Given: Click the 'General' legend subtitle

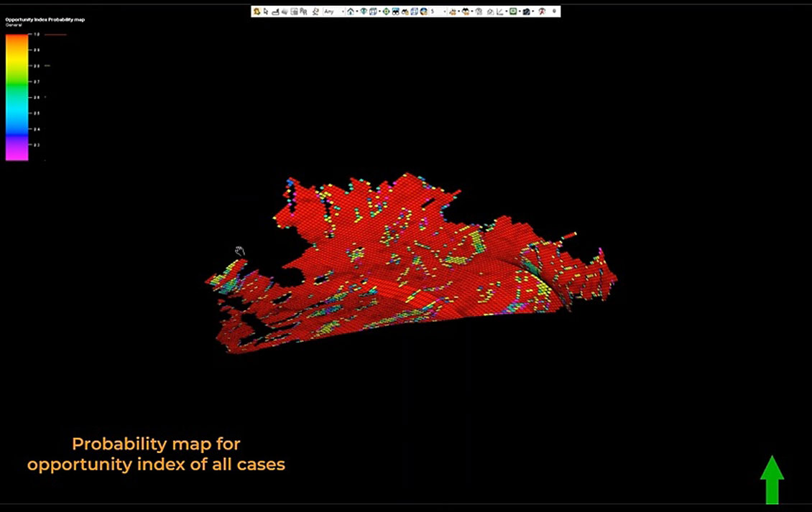Looking at the screenshot, I should [14, 25].
